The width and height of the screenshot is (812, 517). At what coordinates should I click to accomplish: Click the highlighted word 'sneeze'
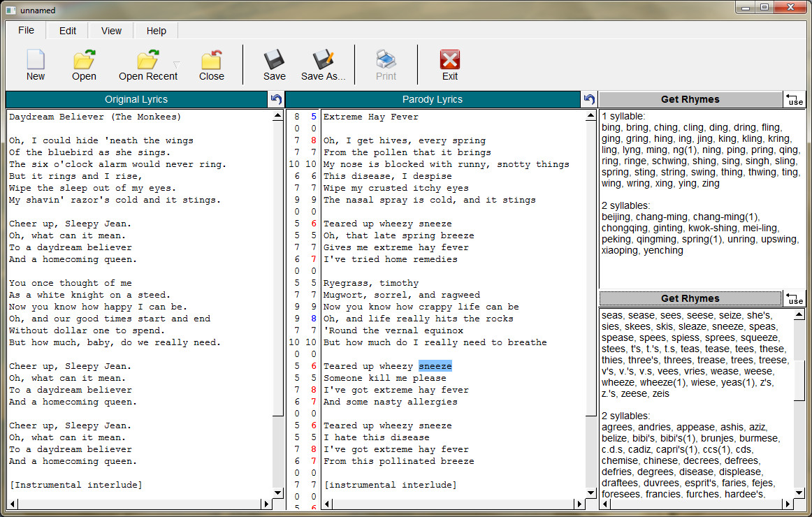point(435,366)
